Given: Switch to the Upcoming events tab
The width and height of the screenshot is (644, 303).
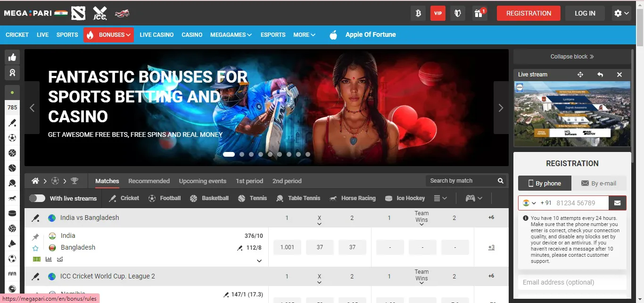Looking at the screenshot, I should pos(202,181).
